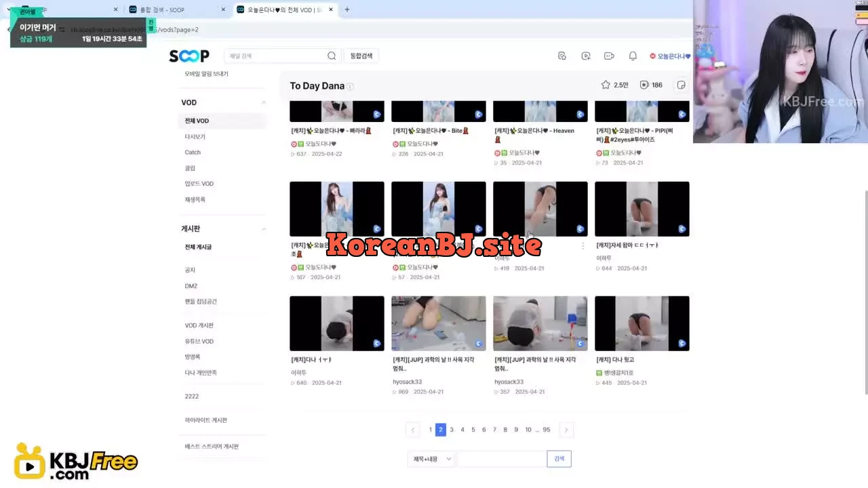868x488 pixels.
Task: Switch to the 오늘은다나 전체 VOD tab
Action: (285, 9)
